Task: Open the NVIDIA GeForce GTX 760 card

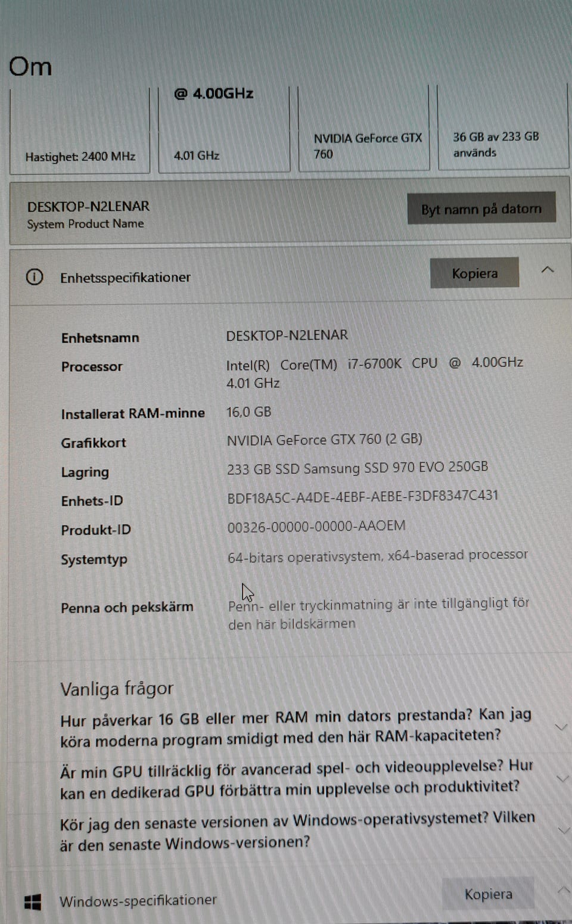Action: [x=364, y=128]
